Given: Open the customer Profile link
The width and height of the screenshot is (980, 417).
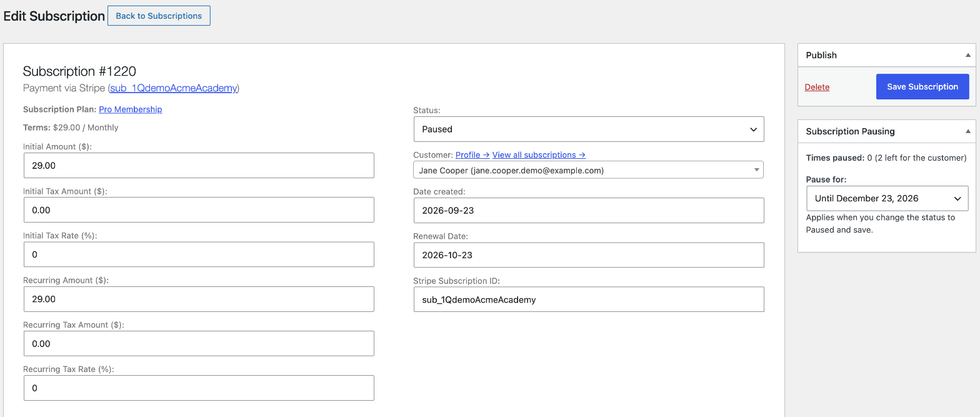Looking at the screenshot, I should (x=472, y=155).
